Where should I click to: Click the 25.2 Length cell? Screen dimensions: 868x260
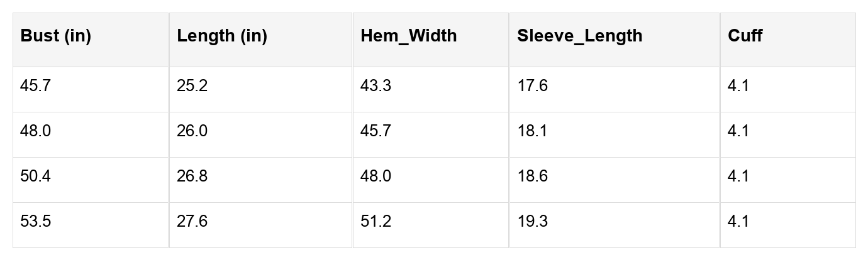click(192, 86)
